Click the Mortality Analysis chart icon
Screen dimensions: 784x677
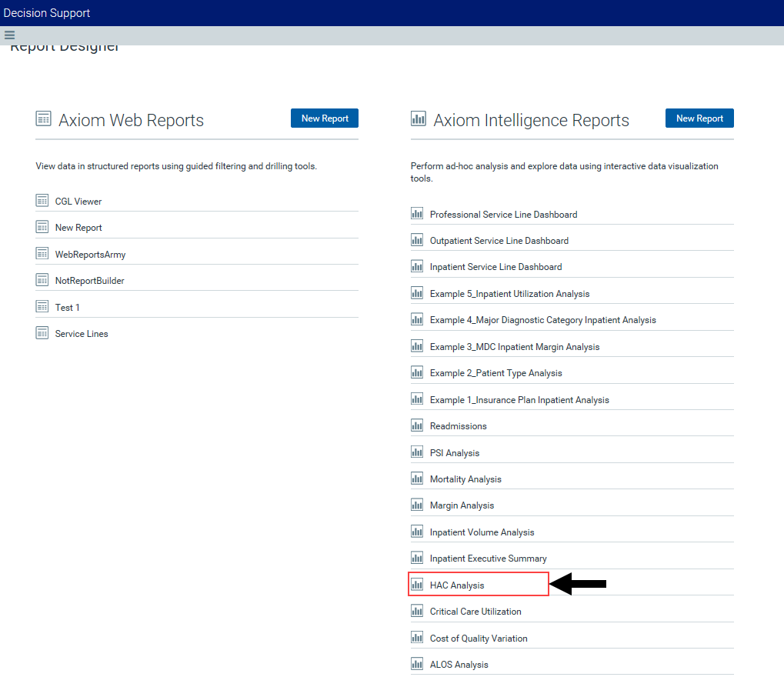click(x=417, y=479)
